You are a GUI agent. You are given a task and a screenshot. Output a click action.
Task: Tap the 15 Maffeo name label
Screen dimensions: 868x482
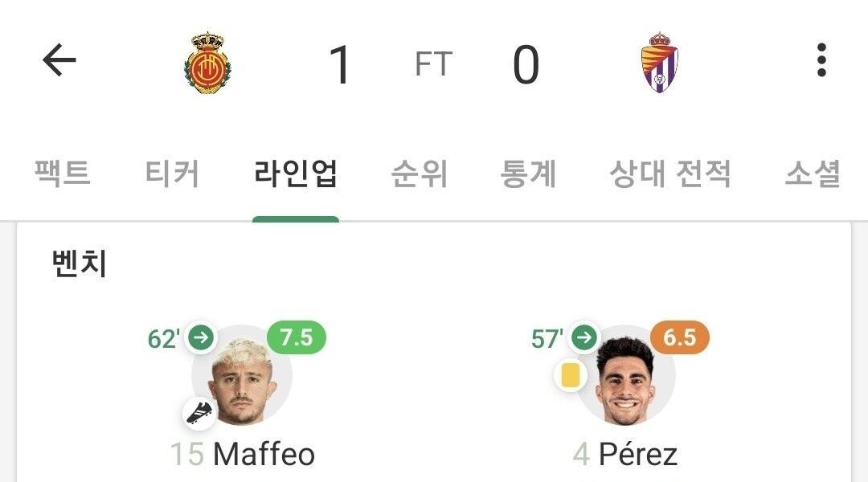click(242, 455)
